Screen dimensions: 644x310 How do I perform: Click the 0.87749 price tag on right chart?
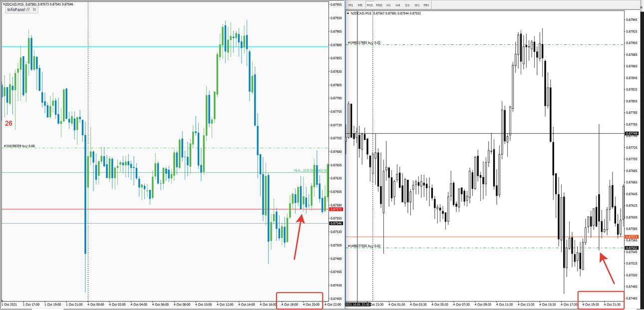(x=631, y=133)
